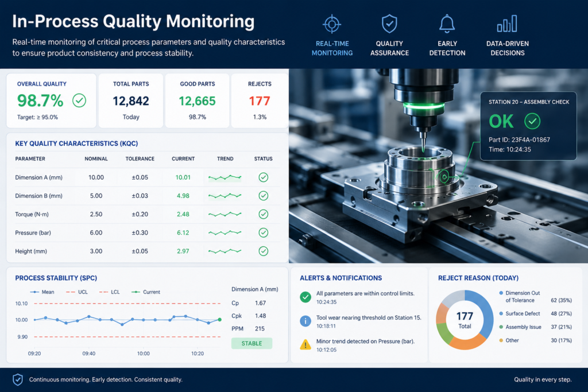Click the Assembly Issue legend dot
This screenshot has height=392, width=588.
tap(501, 327)
